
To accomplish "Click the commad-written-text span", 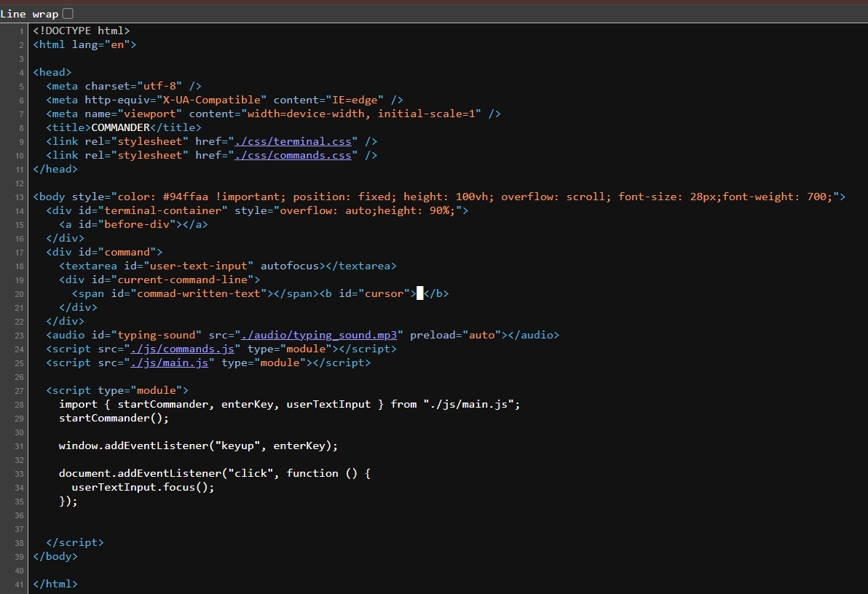I will coord(195,293).
